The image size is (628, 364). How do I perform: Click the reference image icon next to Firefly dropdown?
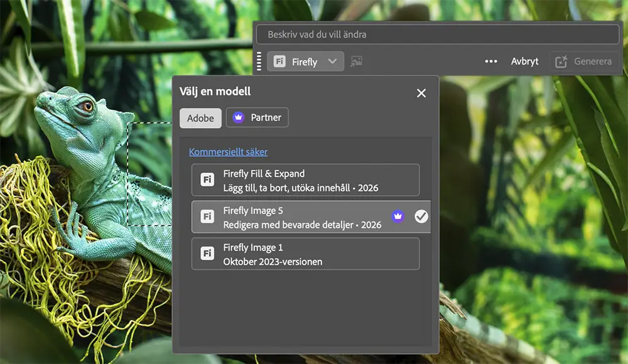point(356,62)
